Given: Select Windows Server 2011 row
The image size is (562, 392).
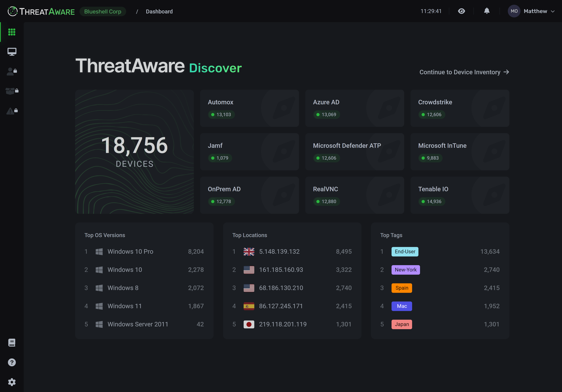Looking at the screenshot, I should click(x=144, y=324).
